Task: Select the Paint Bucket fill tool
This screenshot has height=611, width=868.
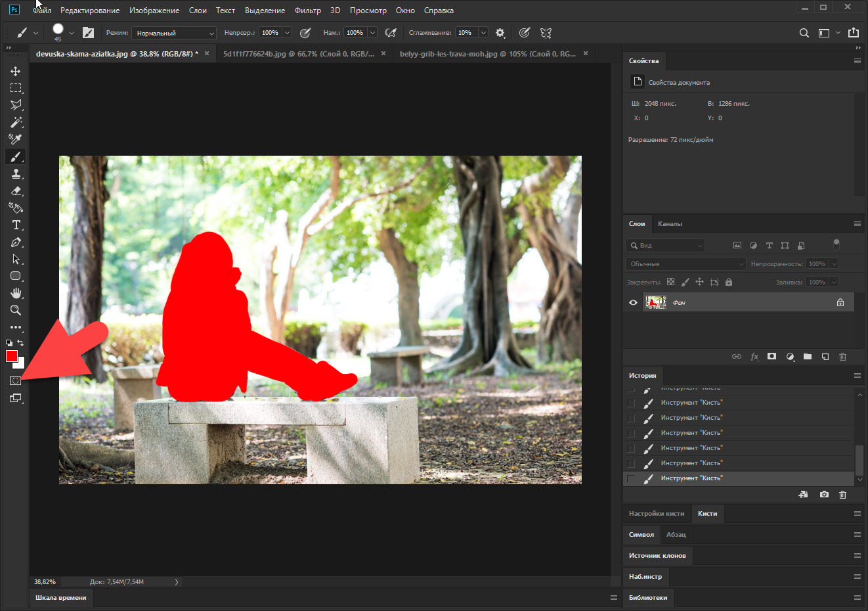Action: 16,208
